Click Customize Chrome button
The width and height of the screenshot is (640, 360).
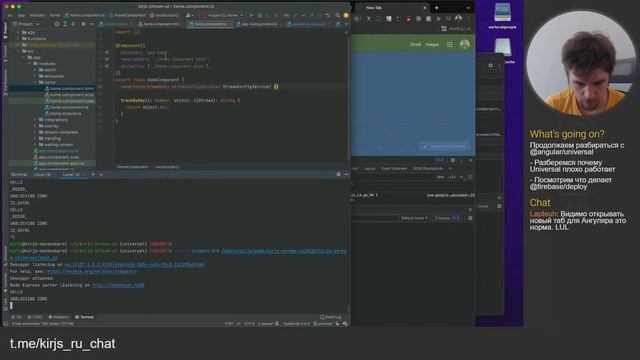(444, 146)
